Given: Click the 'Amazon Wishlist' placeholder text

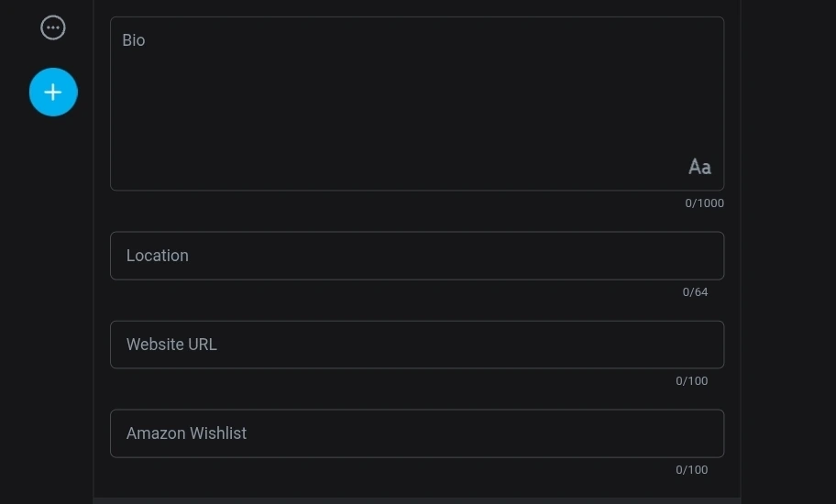Looking at the screenshot, I should tap(186, 433).
